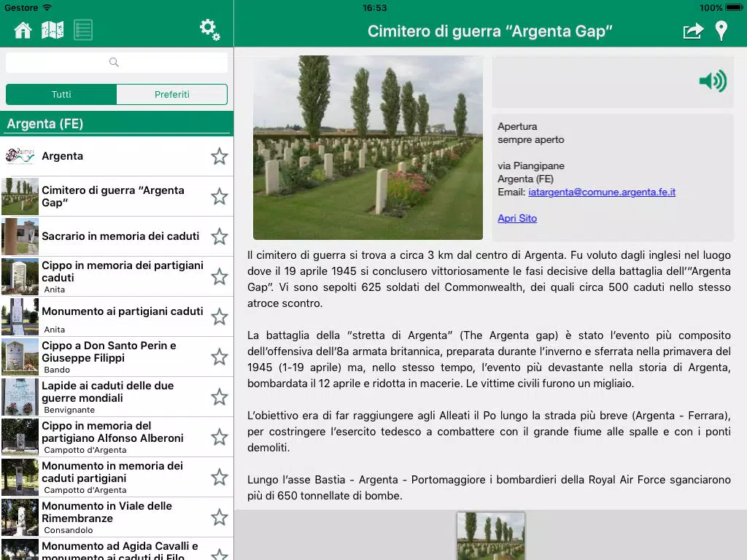Open Cippo in memoria del partigiano Alberoni
This screenshot has width=747, height=560.
[x=117, y=437]
